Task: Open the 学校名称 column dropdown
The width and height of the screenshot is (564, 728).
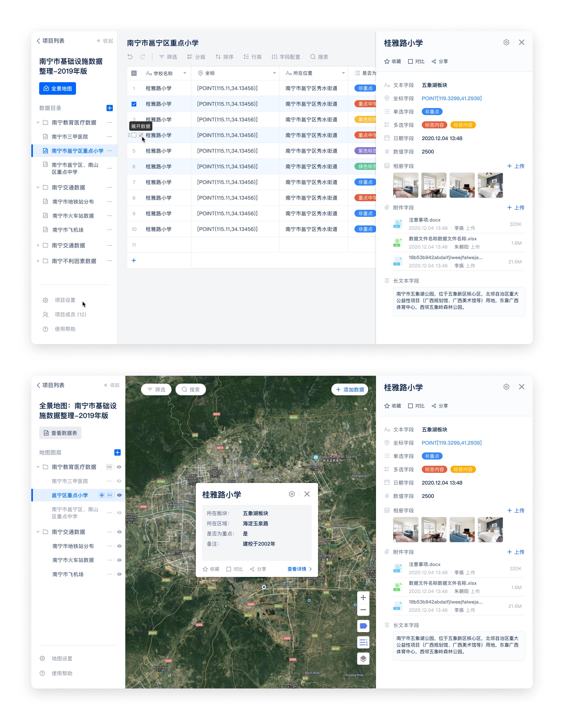Action: [x=185, y=73]
